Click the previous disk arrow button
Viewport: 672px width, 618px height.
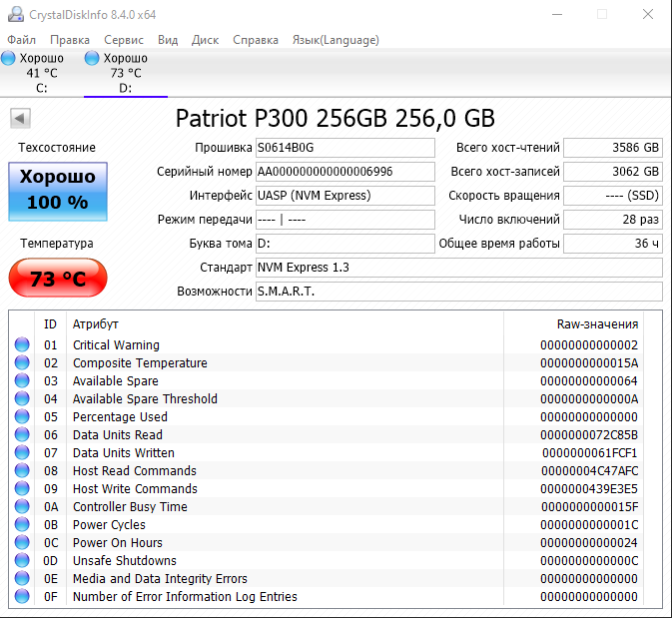19,119
